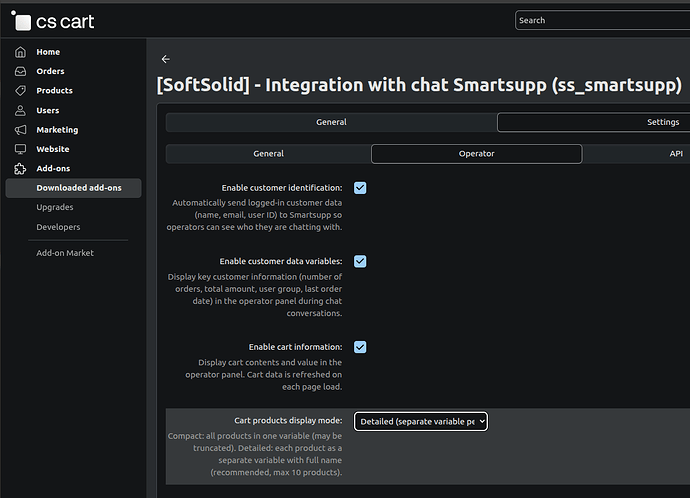Open Cart products display mode dropdown
Viewport: 690px width, 498px height.
pos(421,422)
